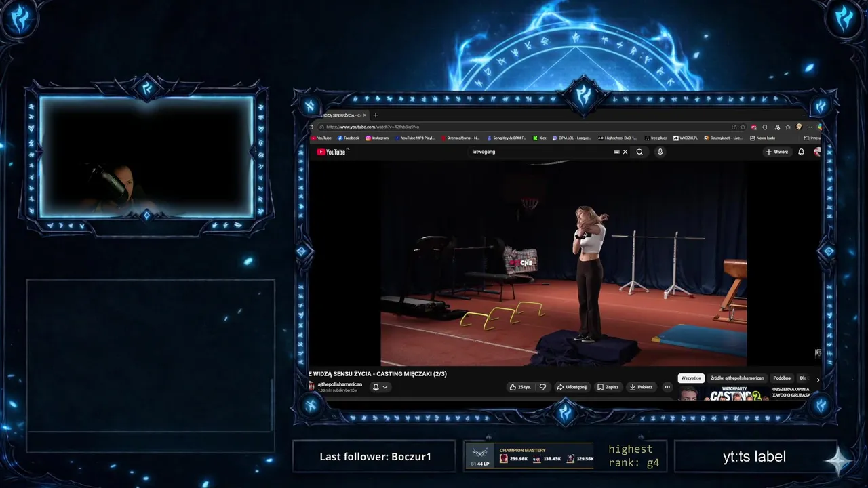This screenshot has height=488, width=868.
Task: Click the webcam overlay feed
Action: [x=146, y=157]
